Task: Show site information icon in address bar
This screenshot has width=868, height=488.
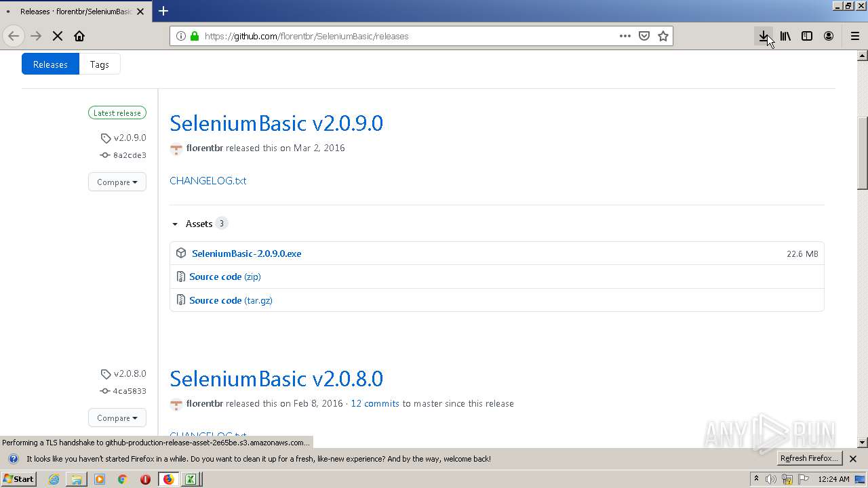Action: point(181,36)
